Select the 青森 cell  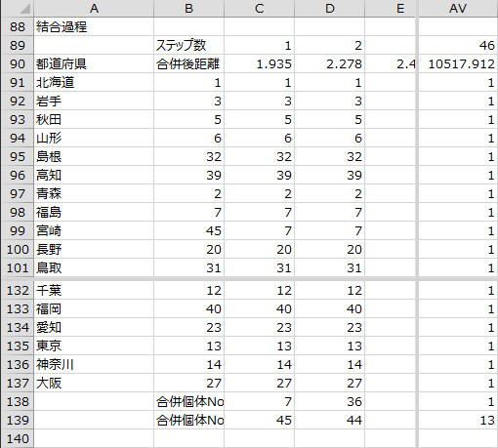[94, 193]
